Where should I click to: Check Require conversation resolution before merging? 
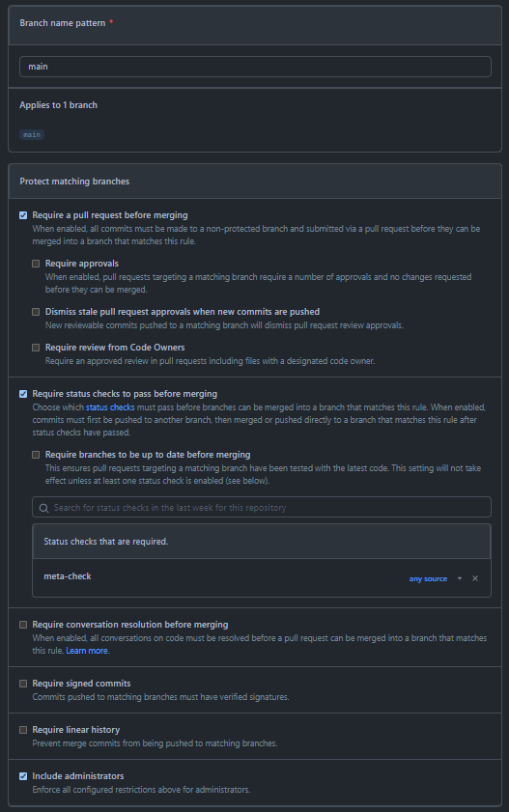tap(23, 625)
